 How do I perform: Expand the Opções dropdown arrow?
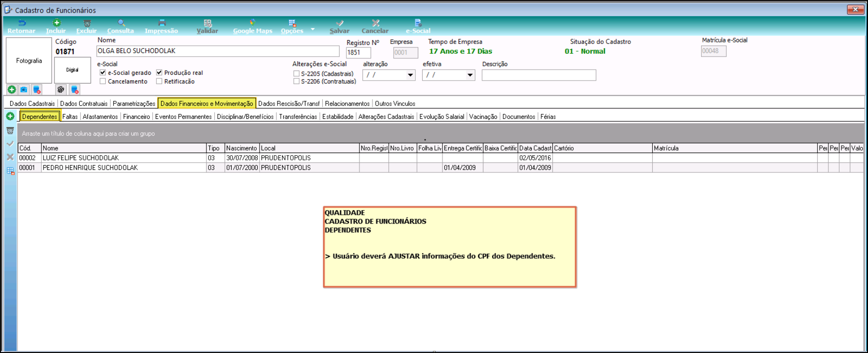point(313,29)
